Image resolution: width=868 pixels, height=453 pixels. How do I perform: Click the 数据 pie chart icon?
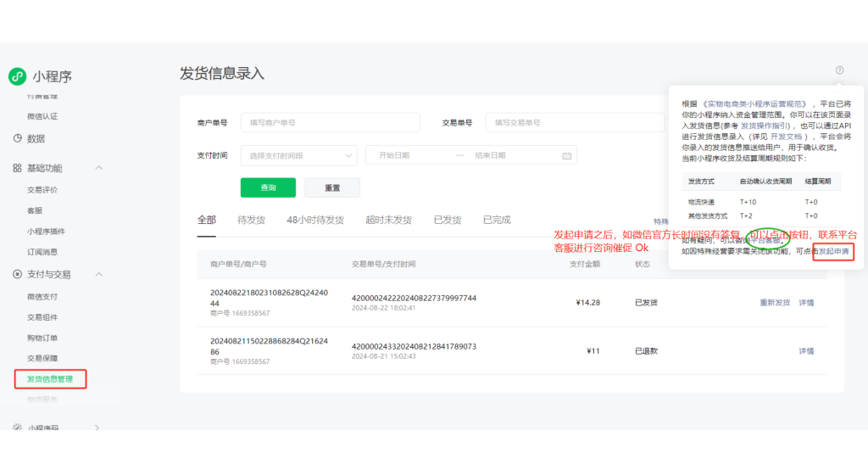(17, 138)
